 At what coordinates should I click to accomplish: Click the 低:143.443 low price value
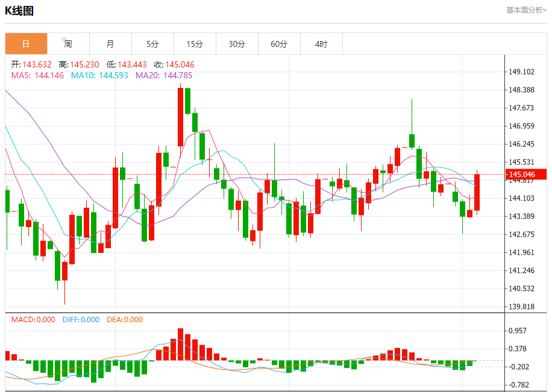click(x=127, y=65)
